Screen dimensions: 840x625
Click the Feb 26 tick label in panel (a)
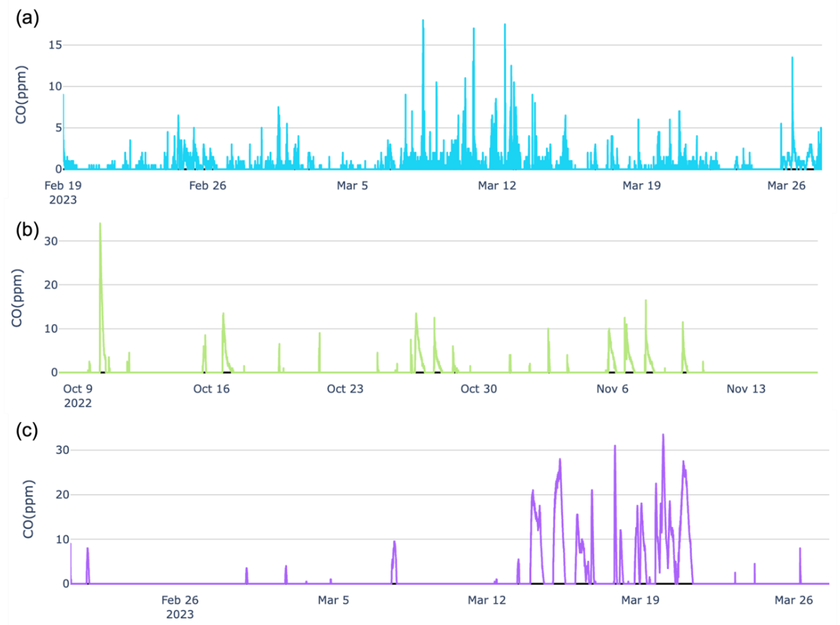click(x=207, y=185)
